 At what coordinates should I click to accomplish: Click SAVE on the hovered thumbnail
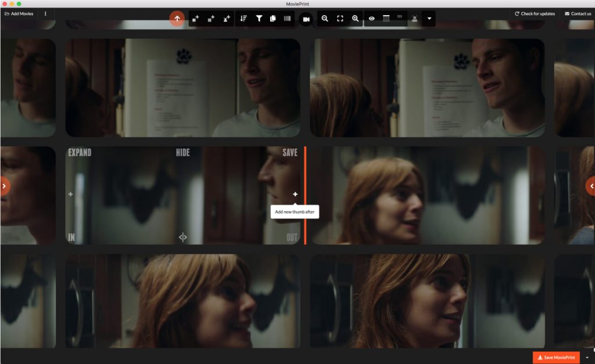pos(290,153)
